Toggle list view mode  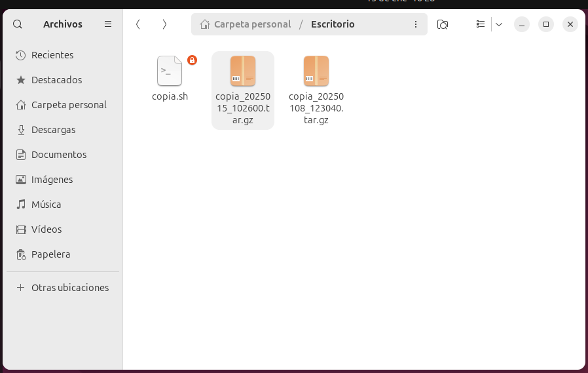(x=481, y=24)
